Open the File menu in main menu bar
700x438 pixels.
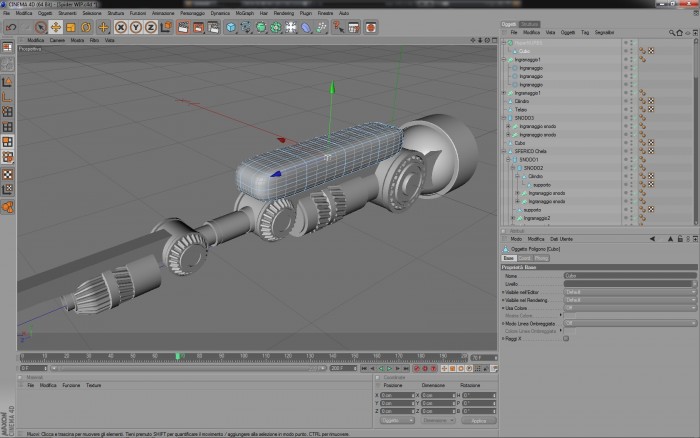coord(6,13)
